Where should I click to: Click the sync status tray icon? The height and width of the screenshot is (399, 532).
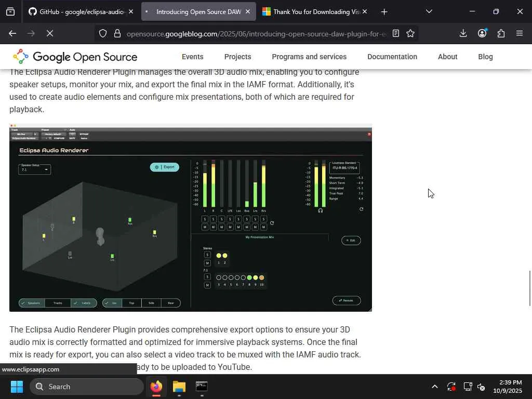[451, 387]
